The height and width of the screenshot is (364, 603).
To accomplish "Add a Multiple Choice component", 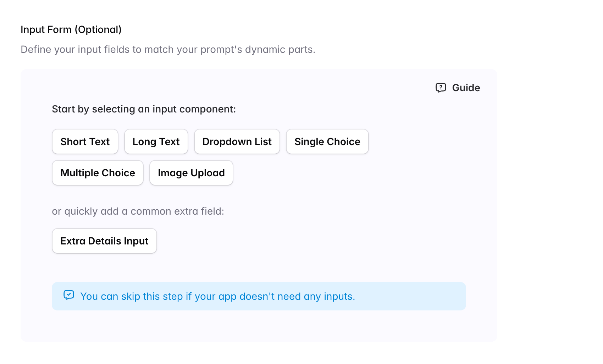I will coord(98,173).
